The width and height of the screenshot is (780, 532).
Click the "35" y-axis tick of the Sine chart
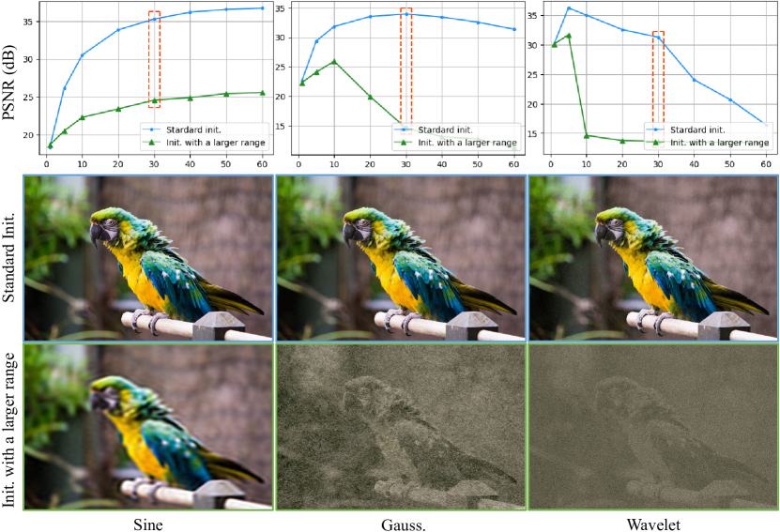coord(27,22)
